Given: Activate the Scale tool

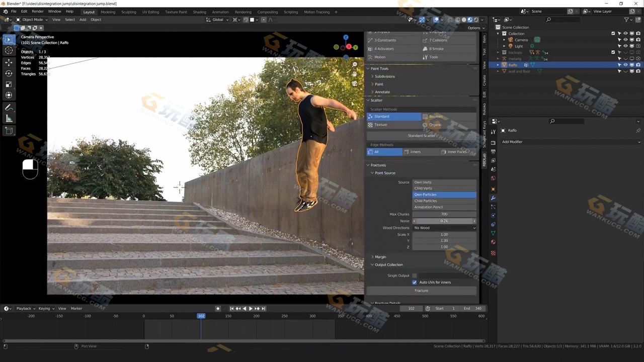Looking at the screenshot, I should pos(9,84).
